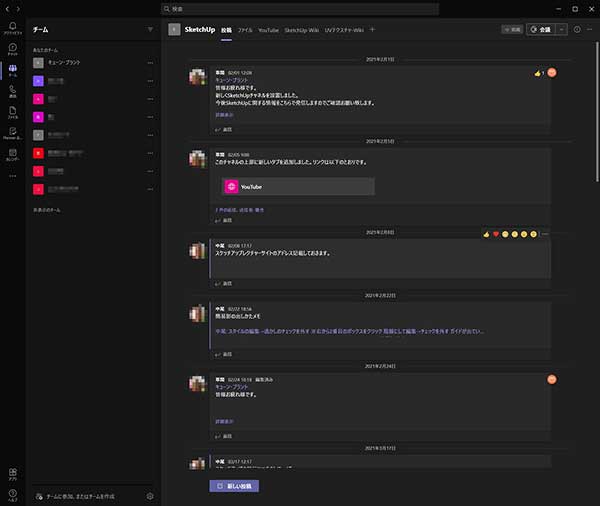Open the Chat section in the left rail
Viewport: 600px width, 506px height.
(13, 49)
